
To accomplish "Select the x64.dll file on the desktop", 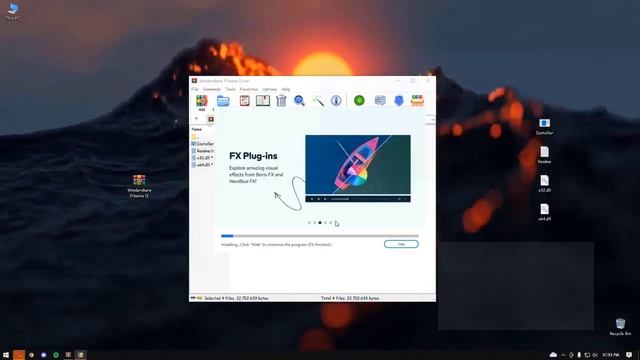I will pos(544,212).
